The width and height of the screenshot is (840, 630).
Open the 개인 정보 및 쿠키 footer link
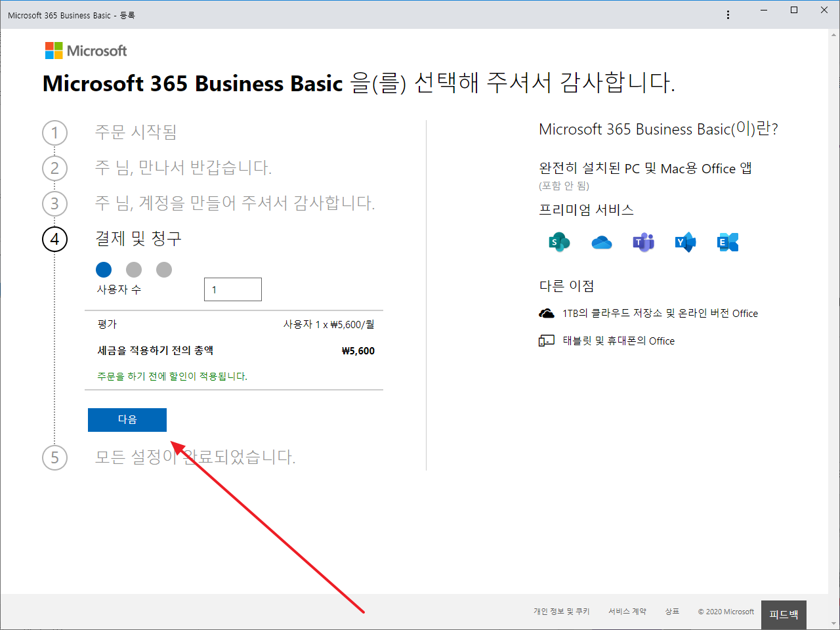click(x=562, y=612)
